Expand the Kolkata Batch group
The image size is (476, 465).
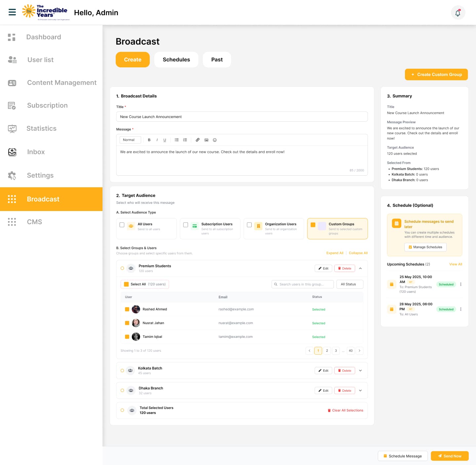tap(360, 371)
